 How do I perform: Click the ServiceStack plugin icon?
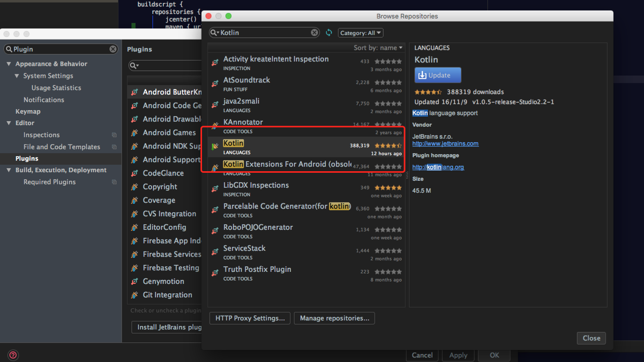[215, 252]
